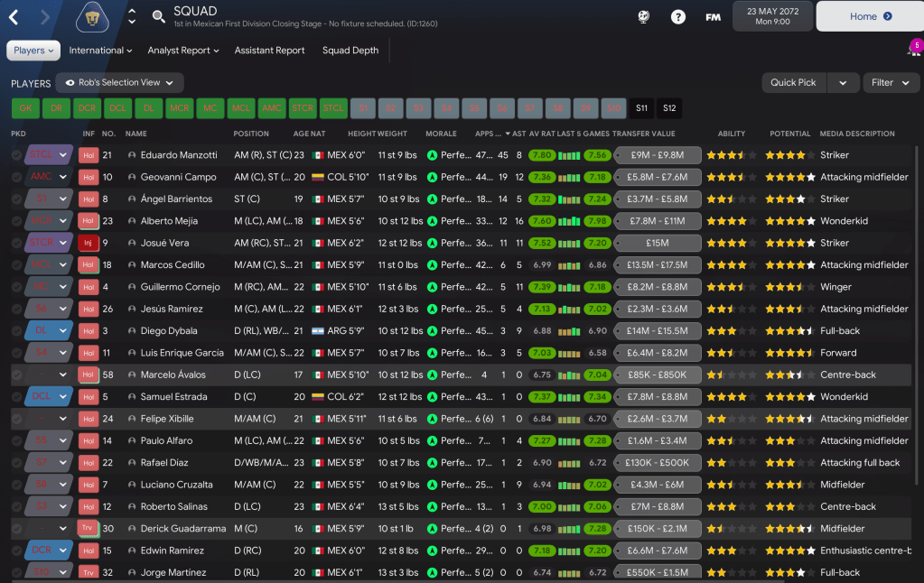The width and height of the screenshot is (924, 583).
Task: Click profile icon next to Diego Dybala
Action: 132,331
